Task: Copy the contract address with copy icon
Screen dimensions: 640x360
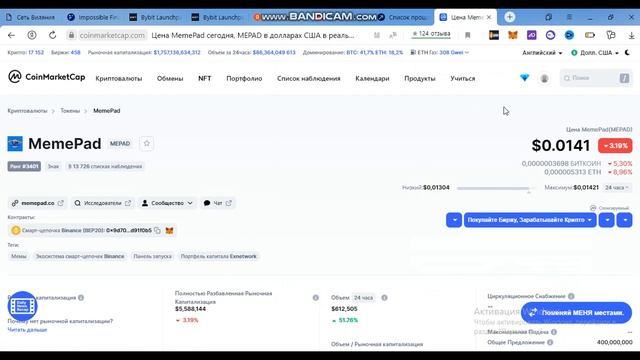Action: pos(157,231)
